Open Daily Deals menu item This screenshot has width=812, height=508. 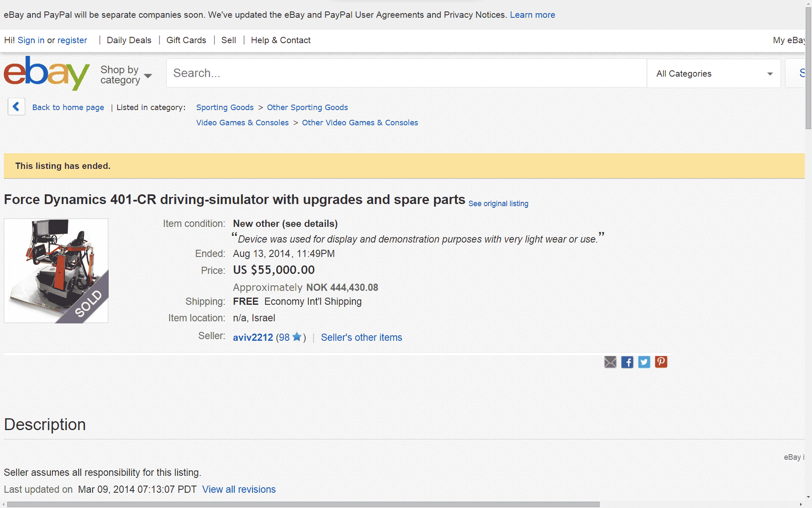tap(129, 40)
